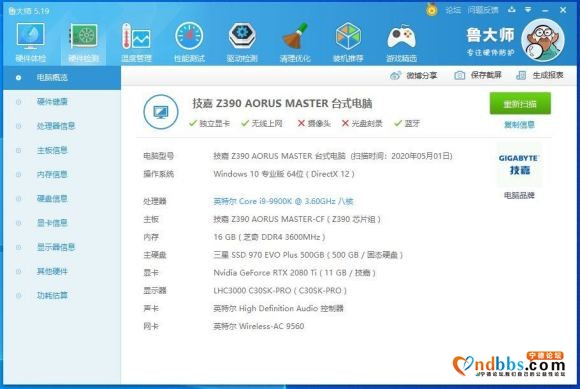This screenshot has width=580, height=389.
Task: Click the 蓝牙 checkmark item
Action: tap(407, 124)
